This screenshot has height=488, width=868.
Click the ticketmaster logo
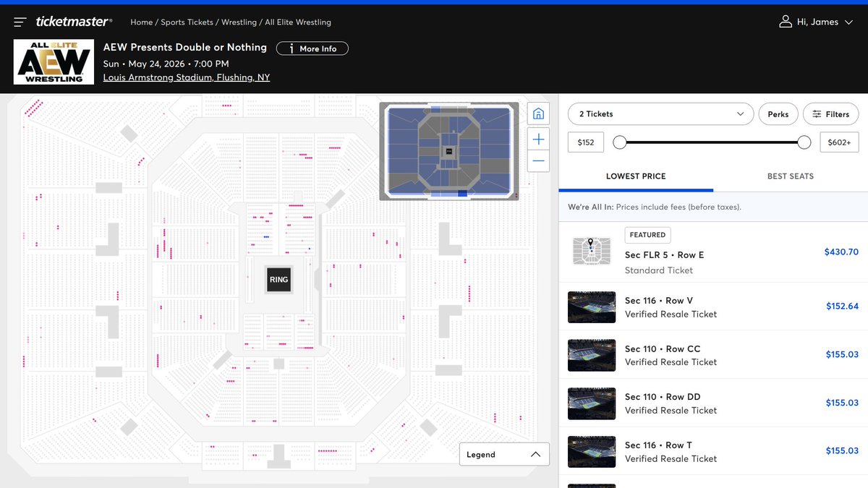(x=74, y=22)
